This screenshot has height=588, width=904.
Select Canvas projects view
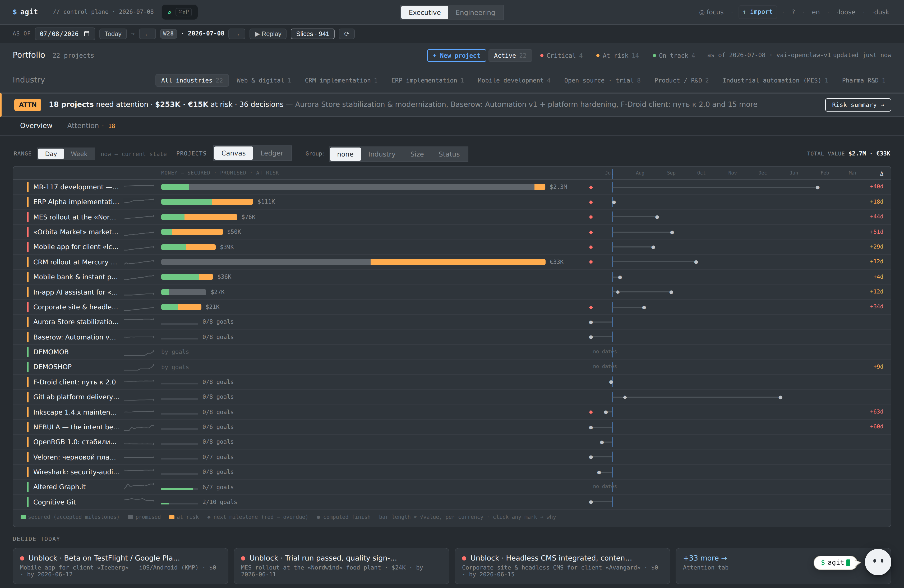tap(233, 153)
